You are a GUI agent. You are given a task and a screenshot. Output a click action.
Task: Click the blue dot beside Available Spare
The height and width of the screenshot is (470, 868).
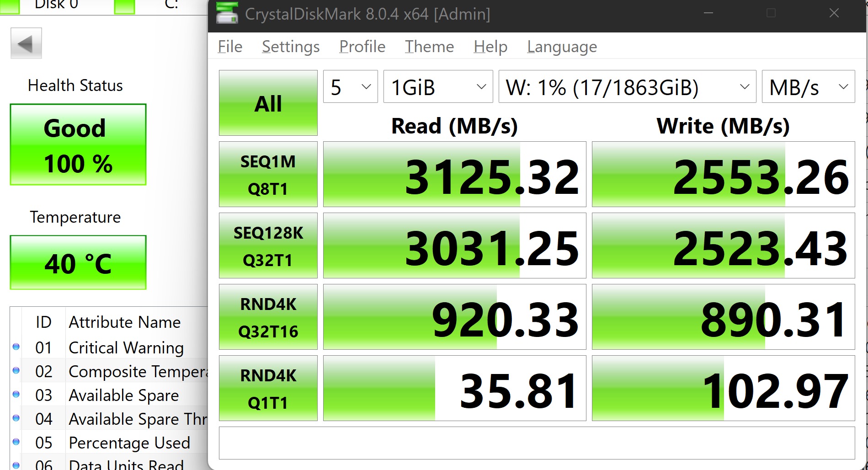16,395
